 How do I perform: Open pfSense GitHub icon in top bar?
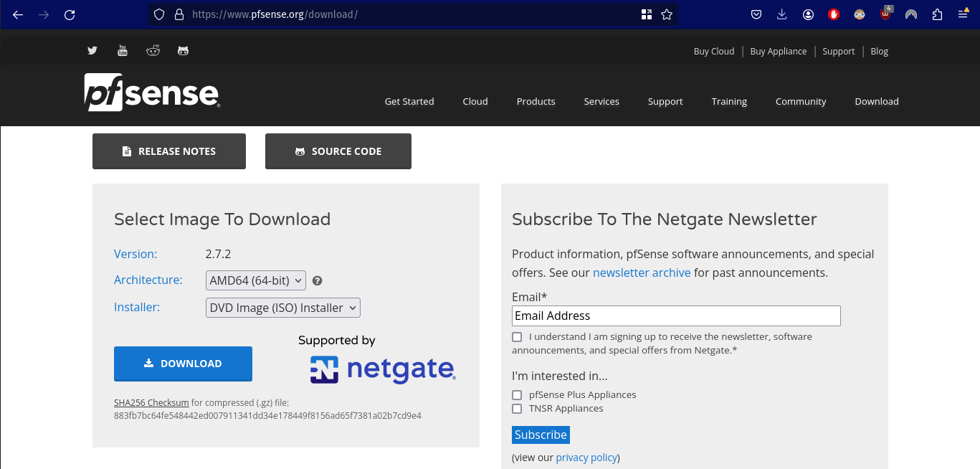click(x=184, y=50)
